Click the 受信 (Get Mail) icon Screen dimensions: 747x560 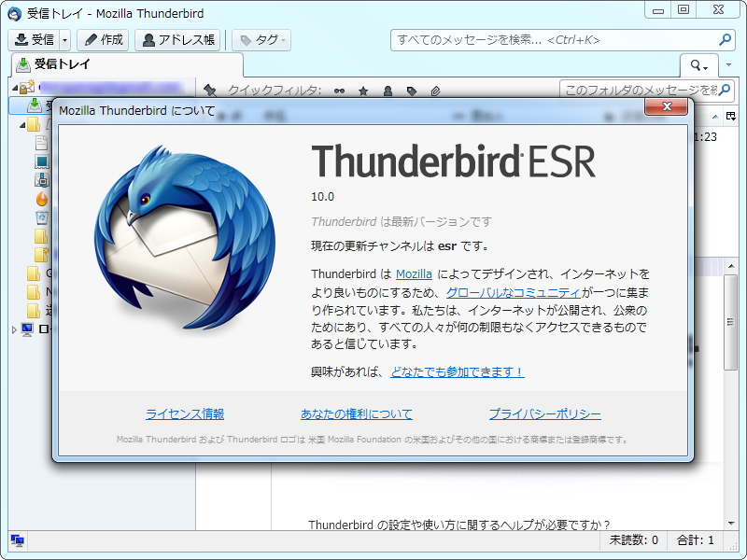21,40
